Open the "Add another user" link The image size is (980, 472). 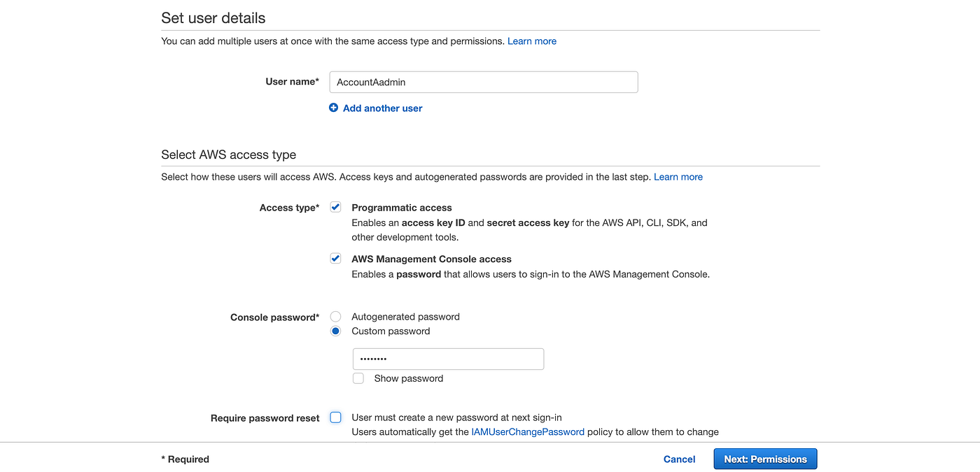382,108
